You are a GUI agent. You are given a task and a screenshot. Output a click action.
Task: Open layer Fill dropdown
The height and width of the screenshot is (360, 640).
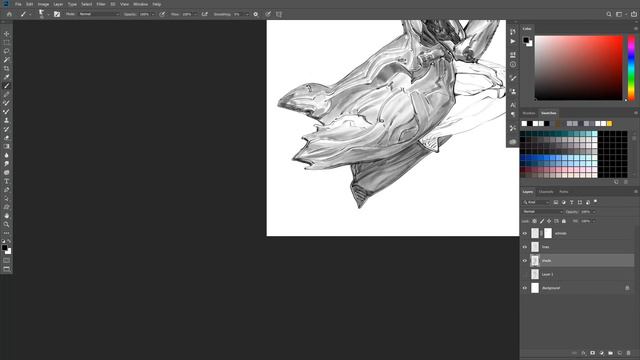tap(594, 221)
